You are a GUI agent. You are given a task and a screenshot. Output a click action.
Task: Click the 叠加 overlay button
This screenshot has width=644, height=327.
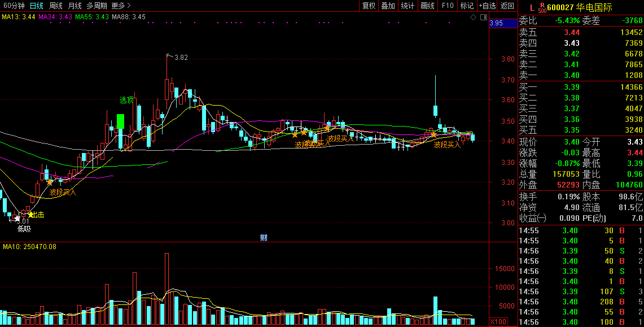[388, 6]
